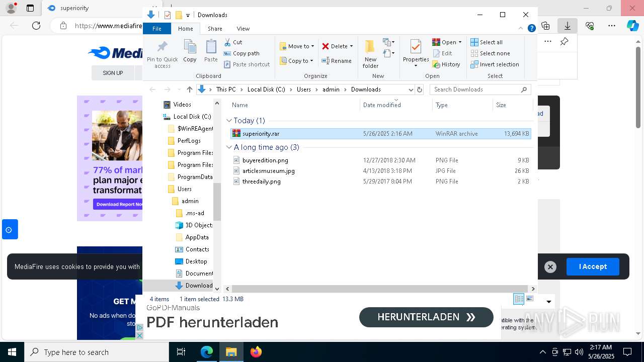Screen dimensions: 644x362
Task: Select the Share ribbon tab
Action: click(215, 29)
